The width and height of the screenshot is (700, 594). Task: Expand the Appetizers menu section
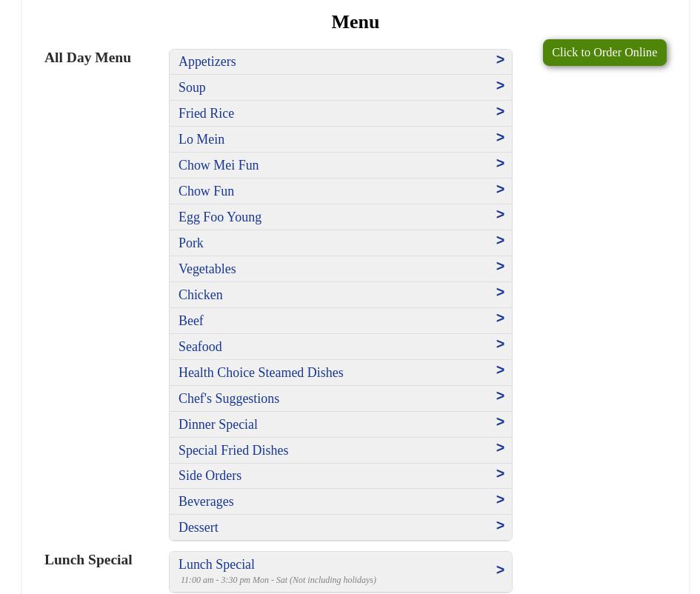[207, 61]
